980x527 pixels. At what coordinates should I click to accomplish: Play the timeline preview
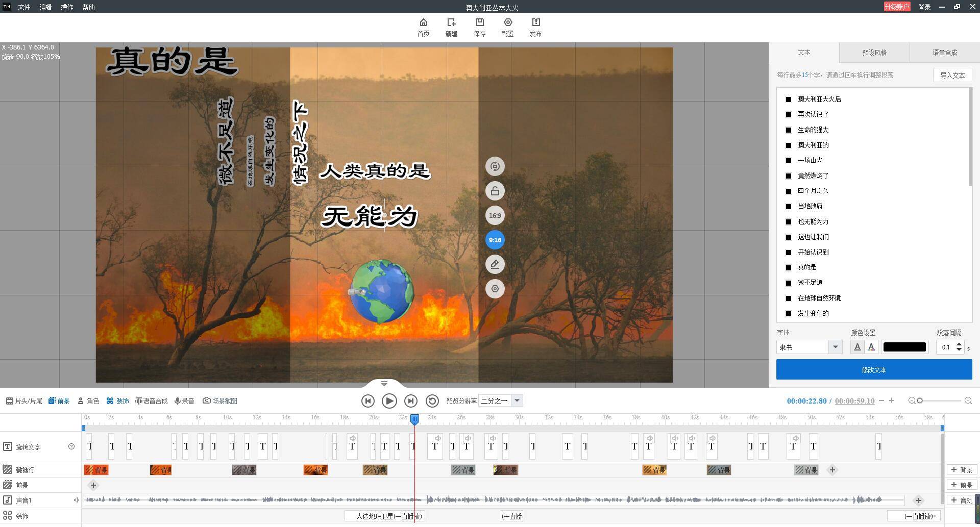(389, 401)
